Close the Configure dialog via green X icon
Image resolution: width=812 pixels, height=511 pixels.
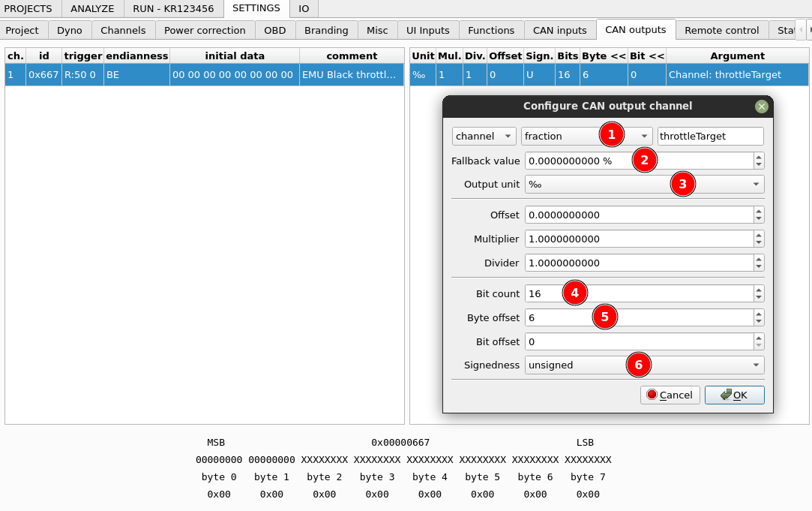pos(762,106)
